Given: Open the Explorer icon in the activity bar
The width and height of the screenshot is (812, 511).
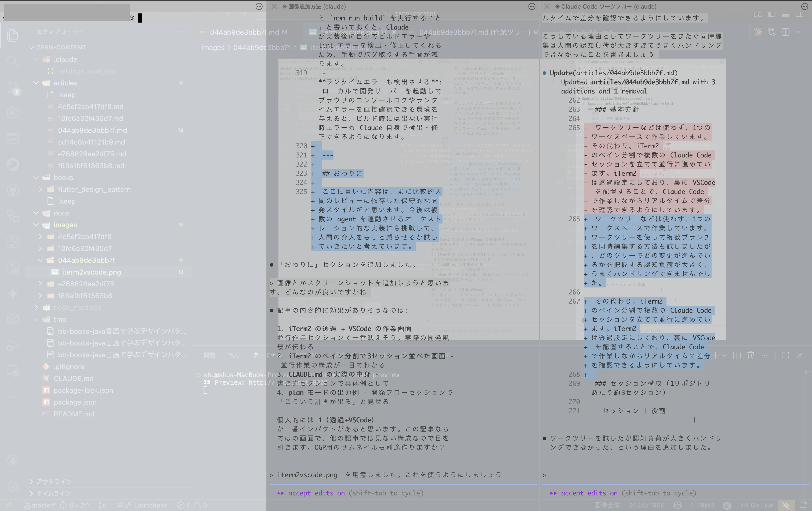Looking at the screenshot, I should [13, 35].
